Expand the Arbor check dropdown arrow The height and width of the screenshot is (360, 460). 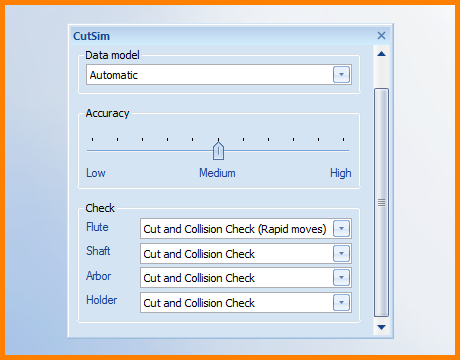pyautogui.click(x=341, y=278)
